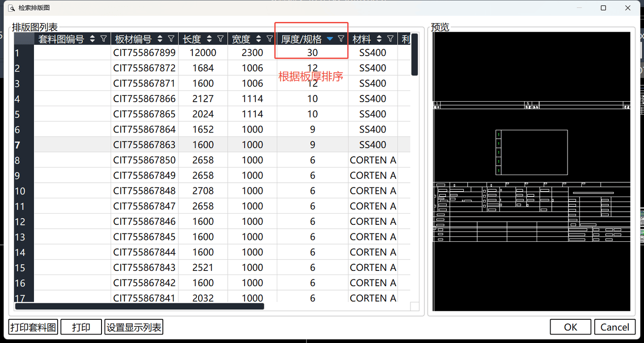Toggle sort arrows on 材料 column
Viewport: 644px width, 343px height.
click(379, 39)
